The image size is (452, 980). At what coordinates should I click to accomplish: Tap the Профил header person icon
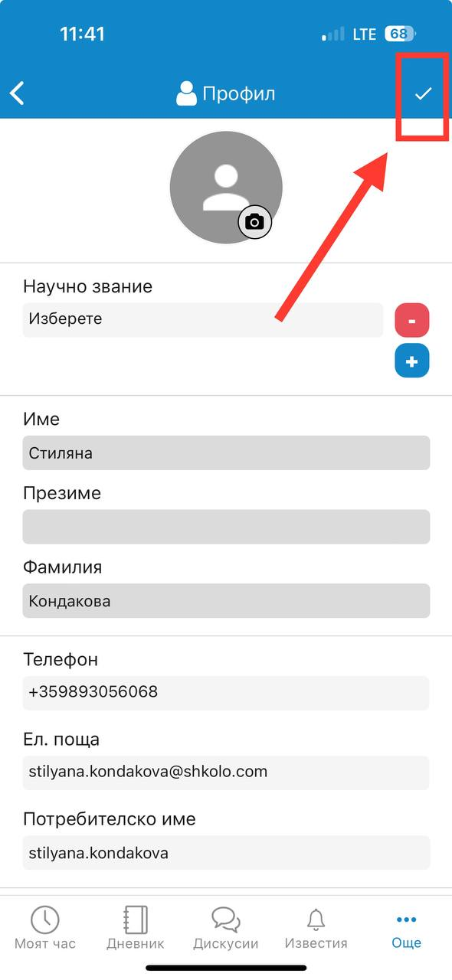pyautogui.click(x=186, y=93)
